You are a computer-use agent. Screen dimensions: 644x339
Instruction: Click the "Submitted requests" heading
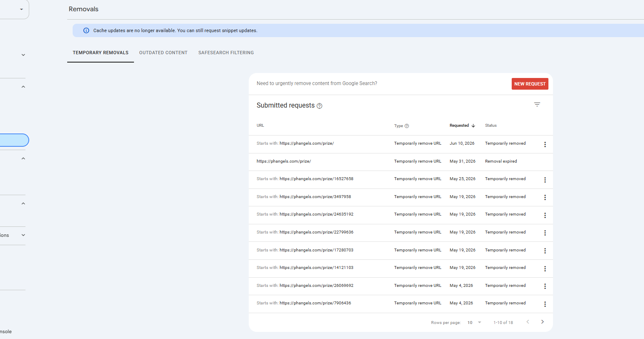(285, 105)
